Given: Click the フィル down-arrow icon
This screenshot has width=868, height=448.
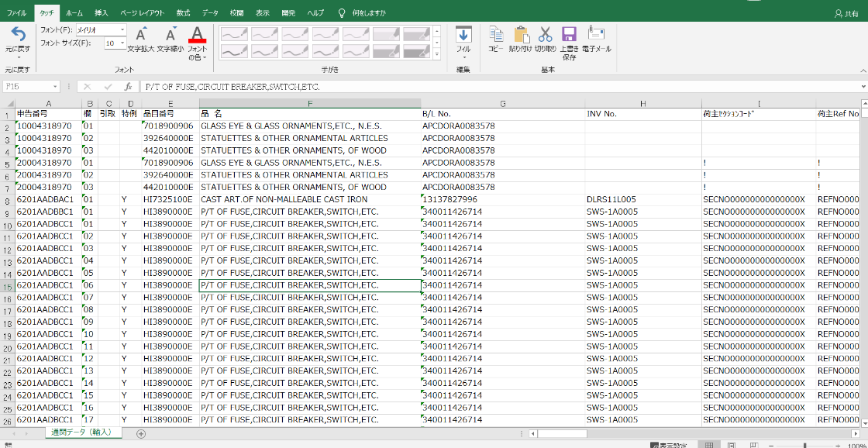Looking at the screenshot, I should (x=463, y=34).
